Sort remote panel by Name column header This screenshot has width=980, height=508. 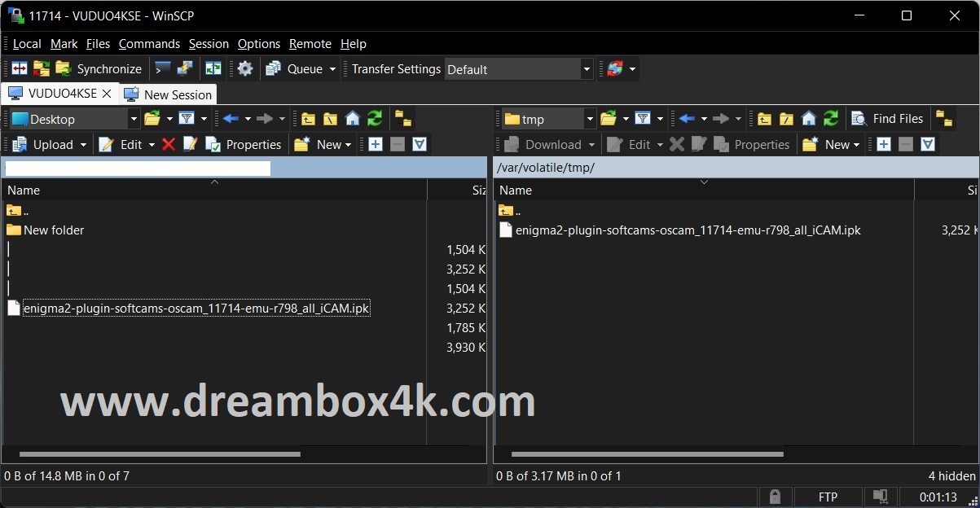coord(705,190)
